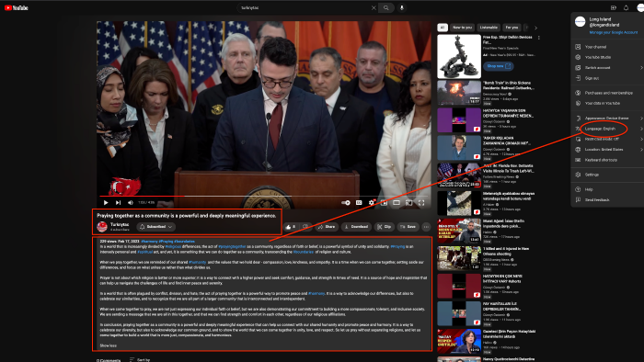
Task: Collapse description with Show less
Action: coord(108,345)
